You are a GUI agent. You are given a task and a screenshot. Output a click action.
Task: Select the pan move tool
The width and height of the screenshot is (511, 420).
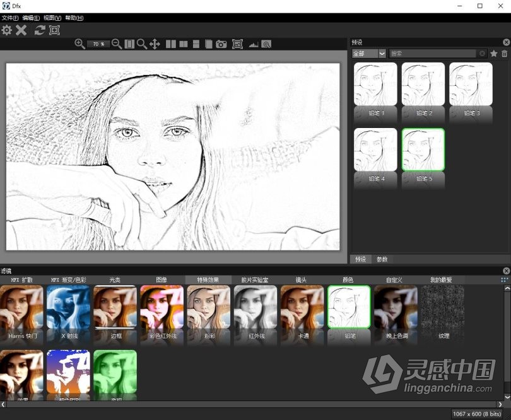point(155,44)
